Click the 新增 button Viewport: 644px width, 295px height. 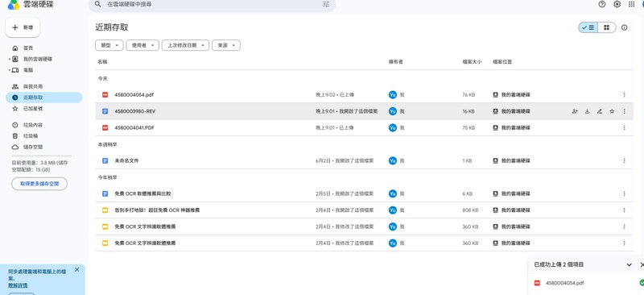[x=23, y=27]
